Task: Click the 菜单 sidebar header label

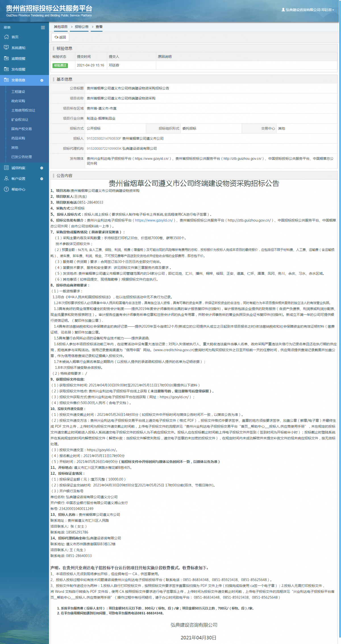Action: (x=7, y=28)
